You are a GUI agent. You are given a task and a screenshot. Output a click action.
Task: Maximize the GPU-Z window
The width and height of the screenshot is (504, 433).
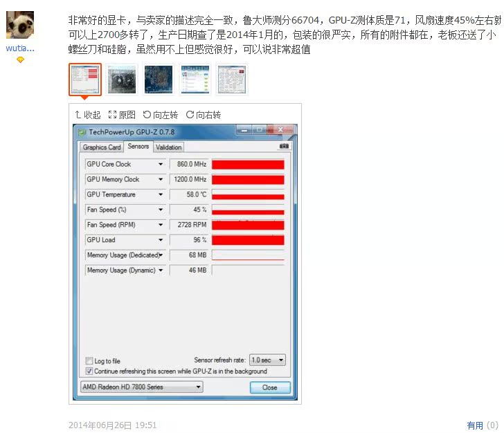click(259, 130)
